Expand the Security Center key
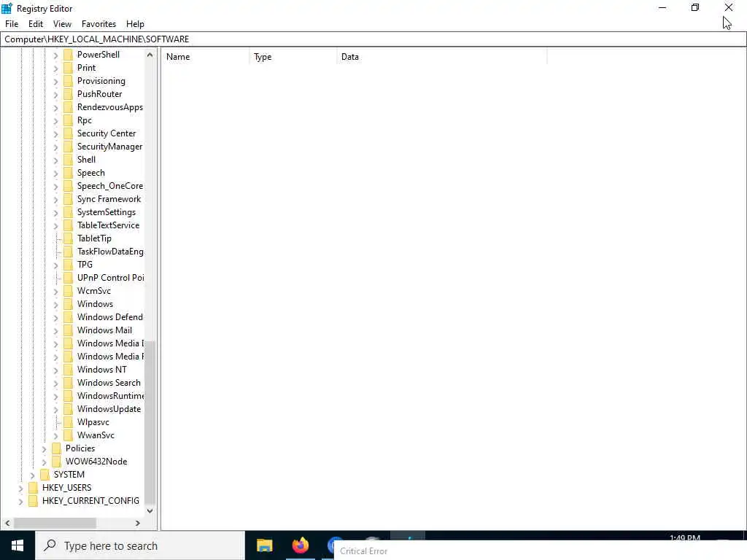The width and height of the screenshot is (747, 560). [x=55, y=134]
